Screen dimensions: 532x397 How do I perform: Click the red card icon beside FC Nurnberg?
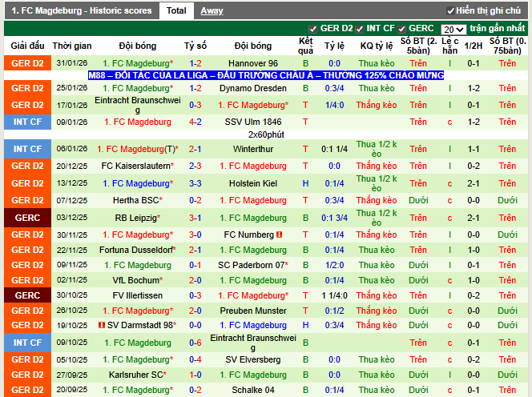pyautogui.click(x=280, y=235)
